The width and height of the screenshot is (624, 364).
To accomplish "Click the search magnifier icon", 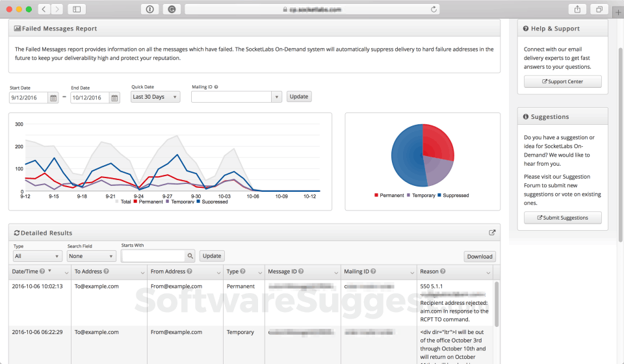I will [190, 256].
